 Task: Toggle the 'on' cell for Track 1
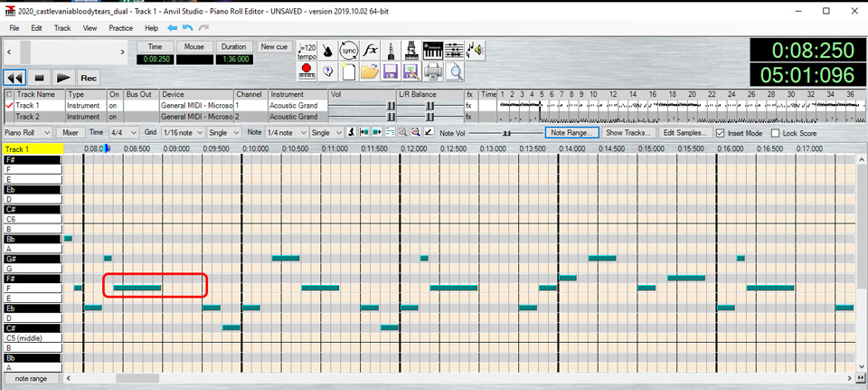115,105
